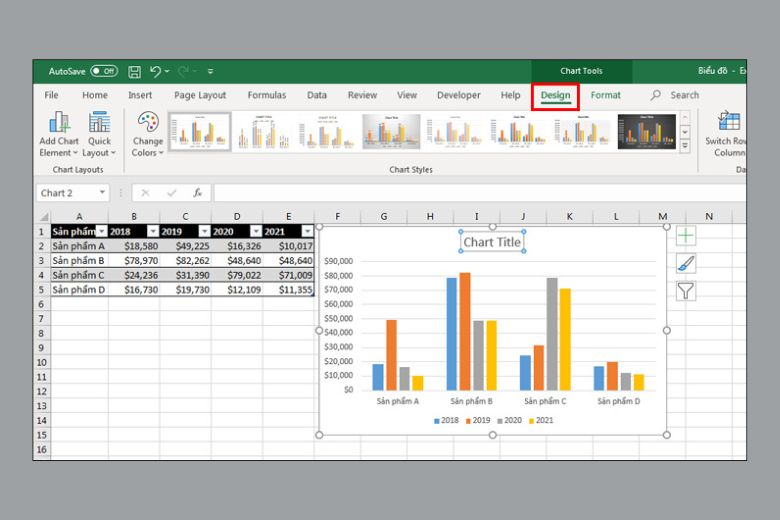The width and height of the screenshot is (780, 520).
Task: Click the Redo arrow icon
Action: (x=183, y=72)
